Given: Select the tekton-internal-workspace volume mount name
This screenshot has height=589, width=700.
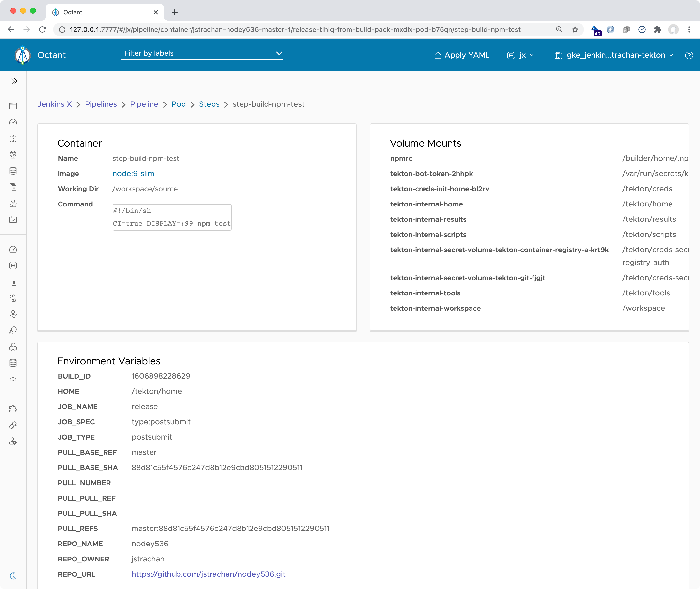Looking at the screenshot, I should click(x=435, y=308).
